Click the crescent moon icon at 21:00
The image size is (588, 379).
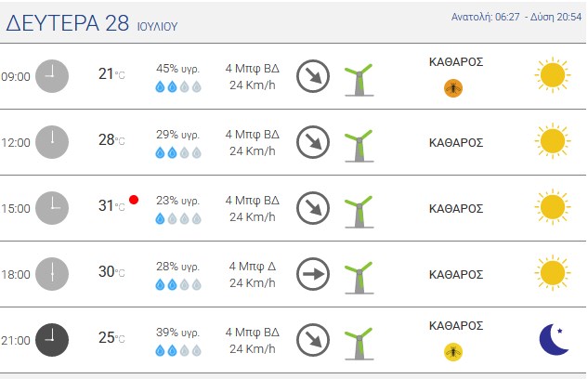[554, 340]
